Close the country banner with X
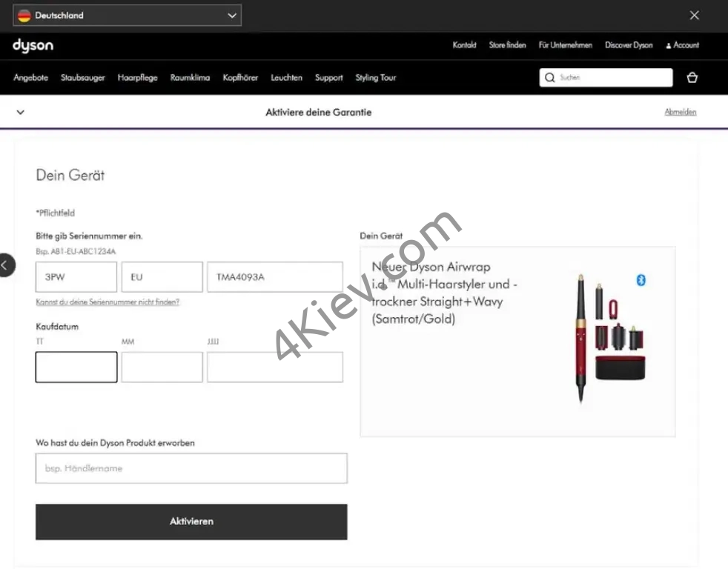This screenshot has height=569, width=728. [694, 16]
